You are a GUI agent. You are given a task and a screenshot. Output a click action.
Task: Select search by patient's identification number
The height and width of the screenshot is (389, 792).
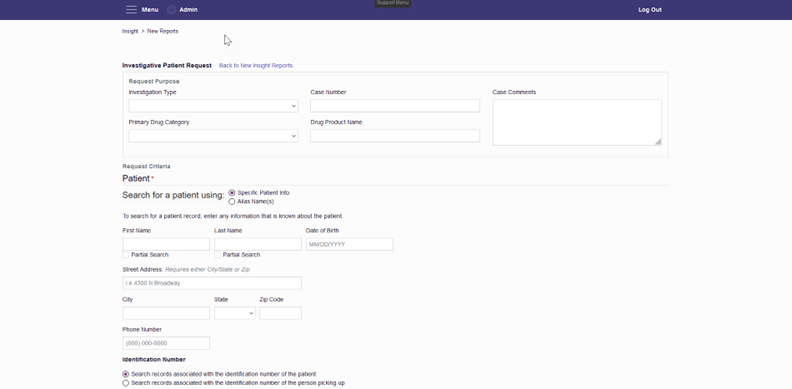tap(126, 374)
